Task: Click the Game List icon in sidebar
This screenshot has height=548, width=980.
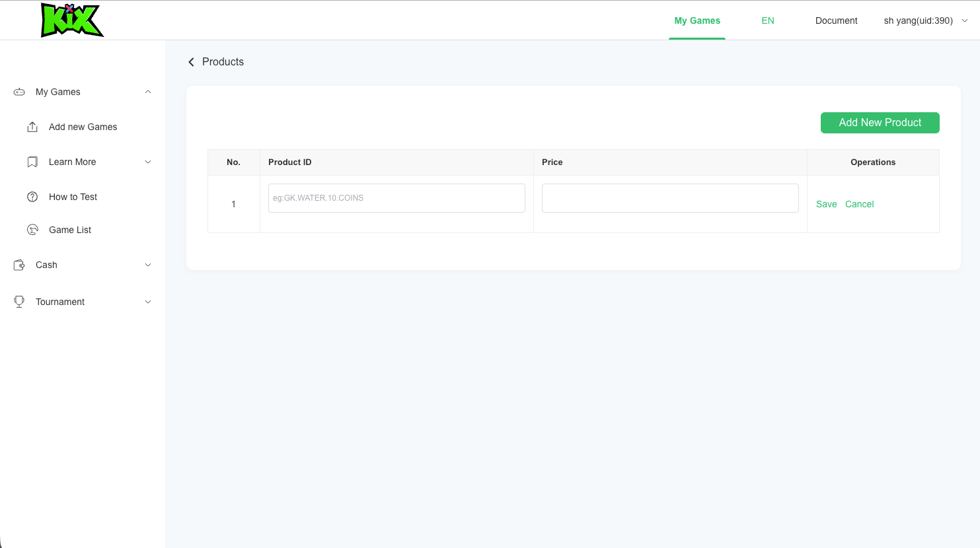Action: [32, 230]
